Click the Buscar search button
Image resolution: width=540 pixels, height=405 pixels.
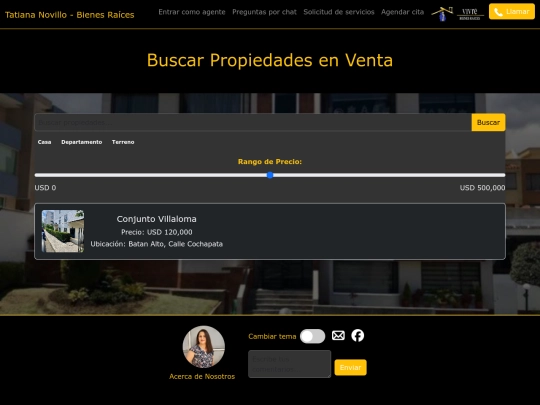(488, 122)
